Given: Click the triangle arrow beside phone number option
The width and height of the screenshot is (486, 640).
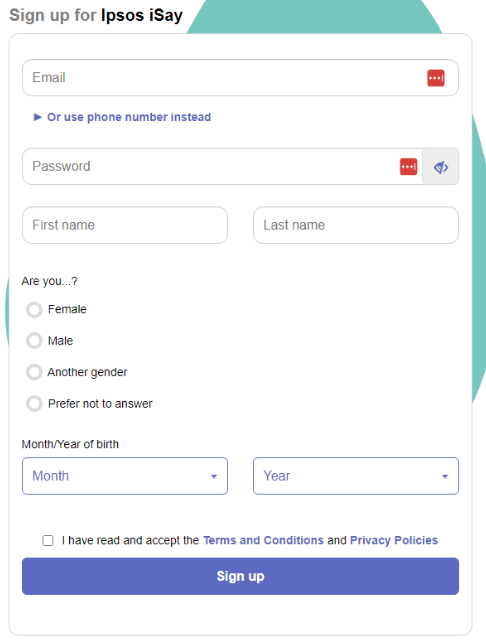Looking at the screenshot, I should click(38, 117).
